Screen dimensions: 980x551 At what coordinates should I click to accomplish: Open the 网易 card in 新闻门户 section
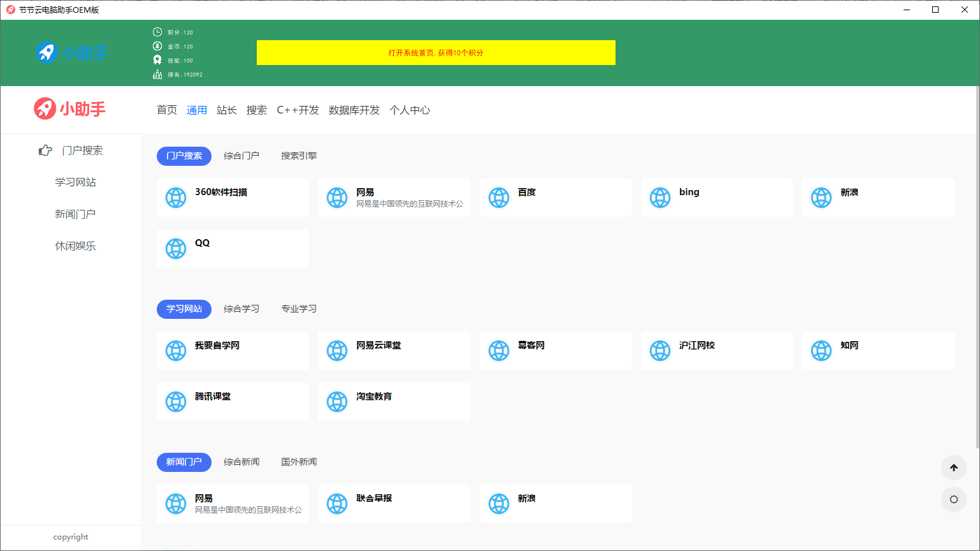(x=233, y=504)
